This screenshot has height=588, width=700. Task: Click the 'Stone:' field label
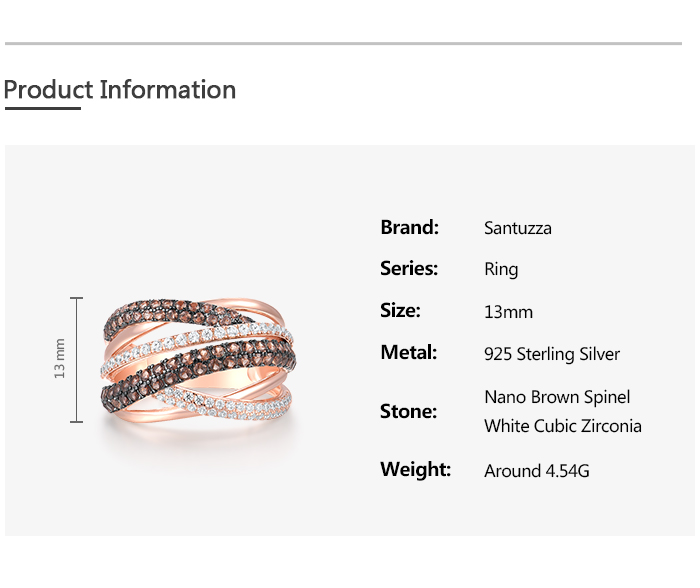pyautogui.click(x=408, y=411)
